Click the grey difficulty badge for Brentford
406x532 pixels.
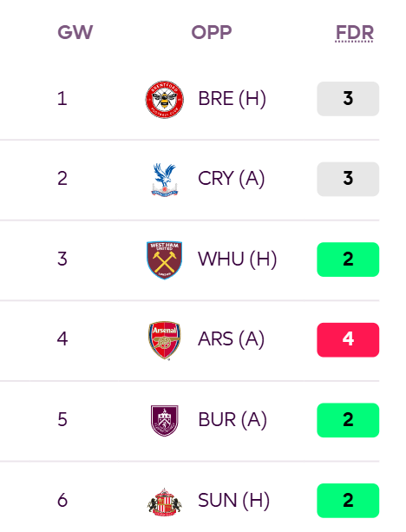pos(348,99)
